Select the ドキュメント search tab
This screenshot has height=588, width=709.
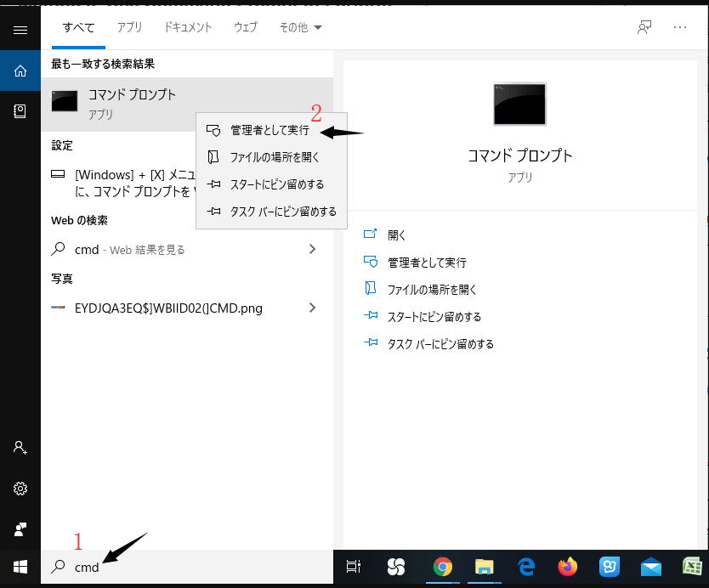click(187, 27)
